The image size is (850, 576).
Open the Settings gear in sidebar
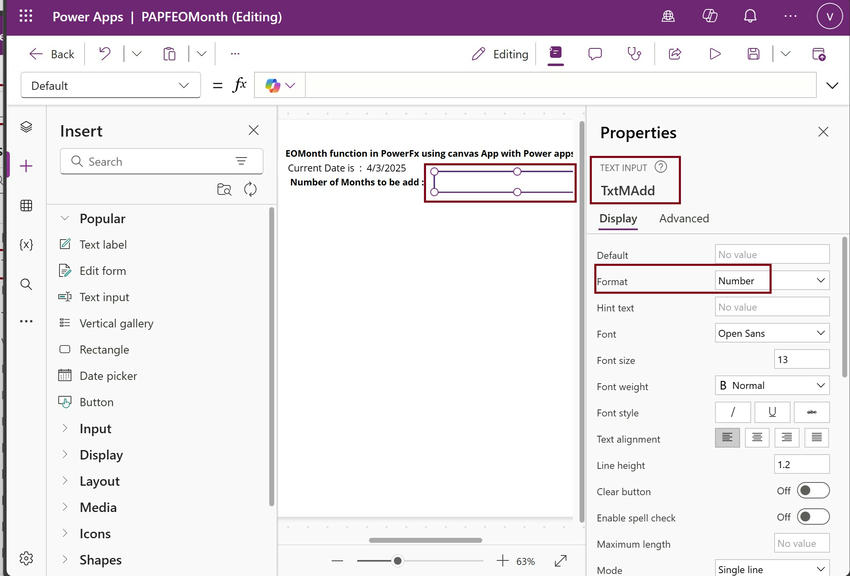pos(26,558)
